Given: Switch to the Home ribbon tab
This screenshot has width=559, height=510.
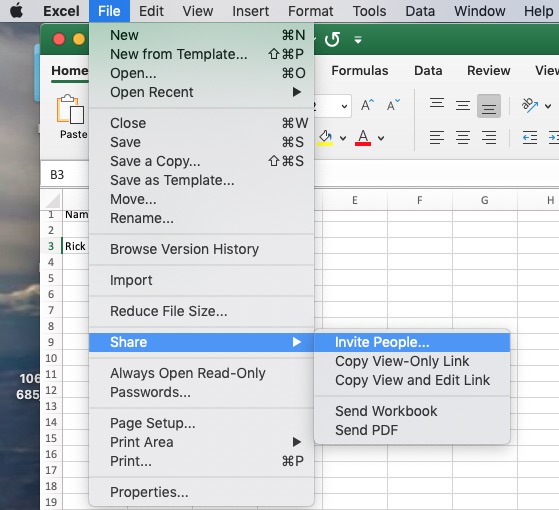Looking at the screenshot, I should click(70, 71).
